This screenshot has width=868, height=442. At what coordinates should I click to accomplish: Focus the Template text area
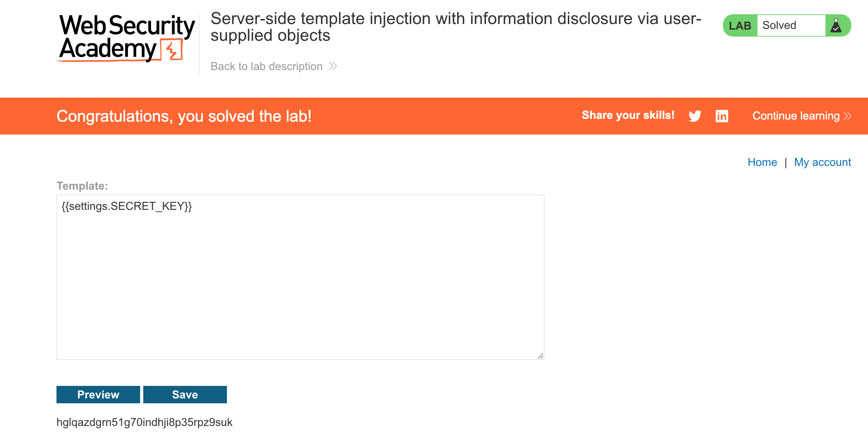300,277
